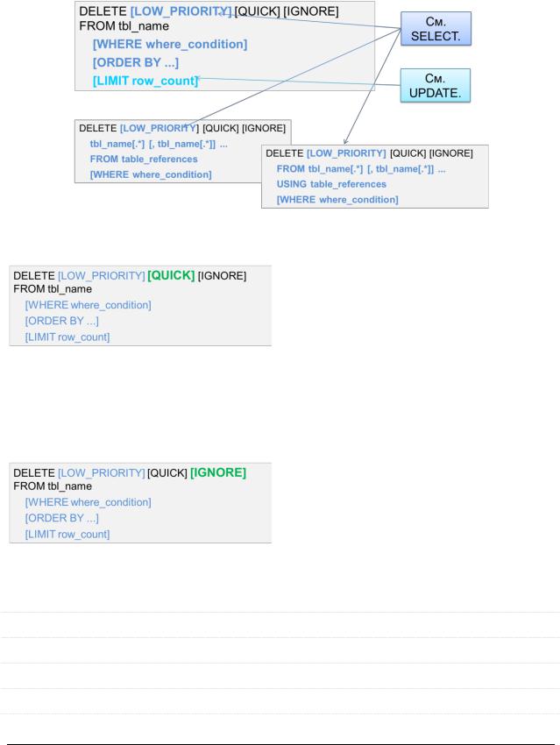Viewport: 560px width, 745px height.
Task: Click "FROM table_references" in the middle-left box
Action: point(144,160)
